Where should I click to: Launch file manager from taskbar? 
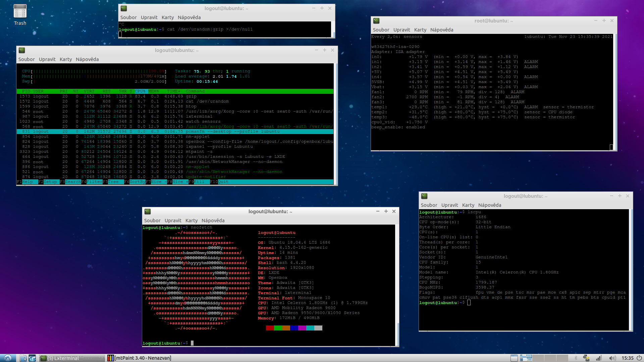tap(23, 358)
